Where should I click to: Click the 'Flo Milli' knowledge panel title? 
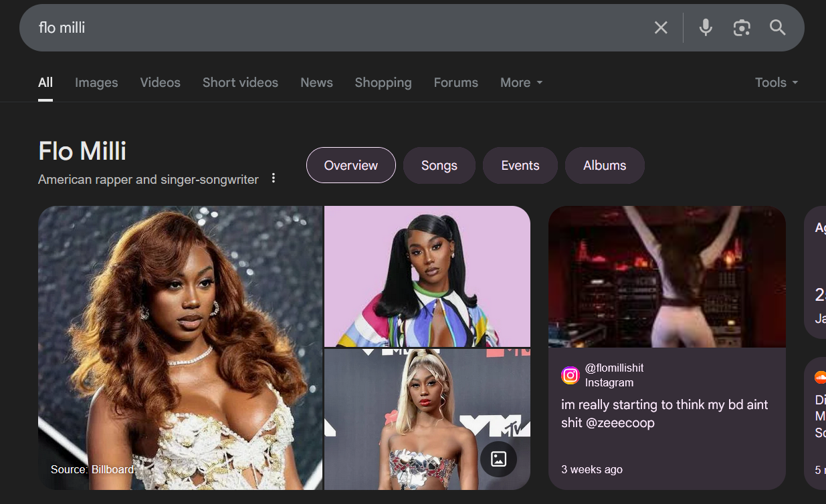pyautogui.click(x=82, y=151)
